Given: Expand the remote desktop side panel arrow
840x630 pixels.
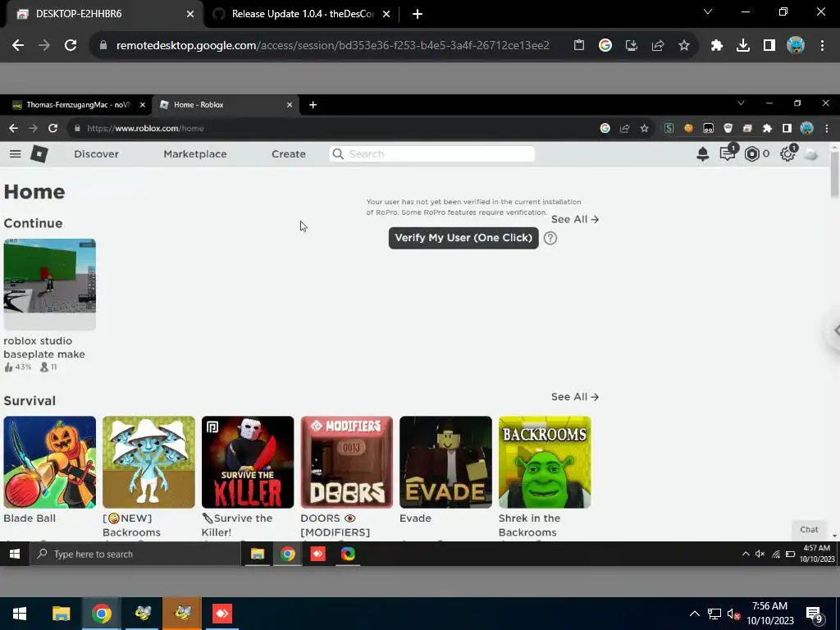Looking at the screenshot, I should [x=834, y=331].
